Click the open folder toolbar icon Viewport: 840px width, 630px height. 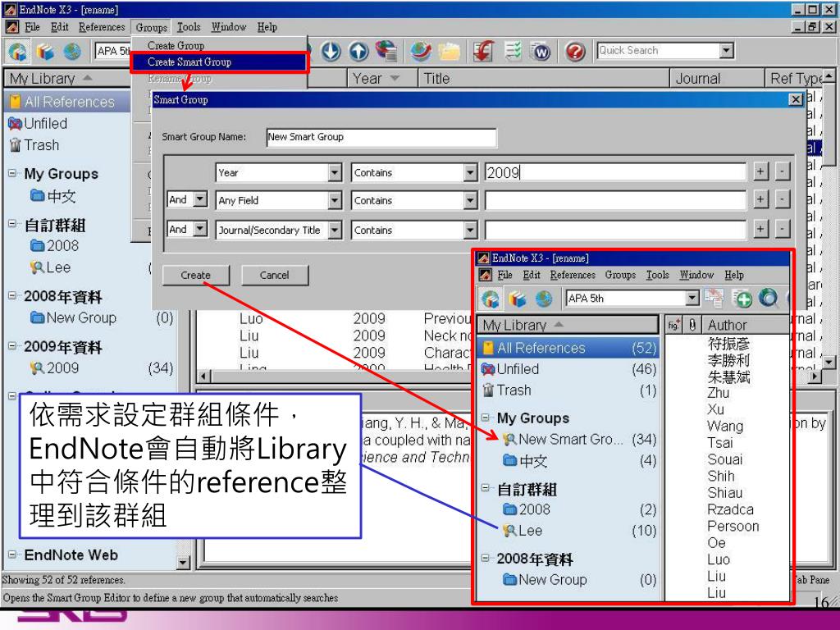tap(449, 52)
